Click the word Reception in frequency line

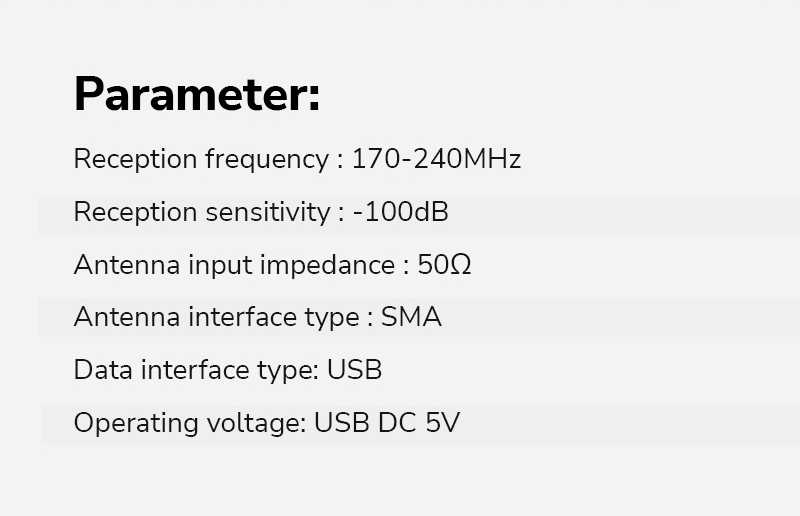[x=136, y=160]
